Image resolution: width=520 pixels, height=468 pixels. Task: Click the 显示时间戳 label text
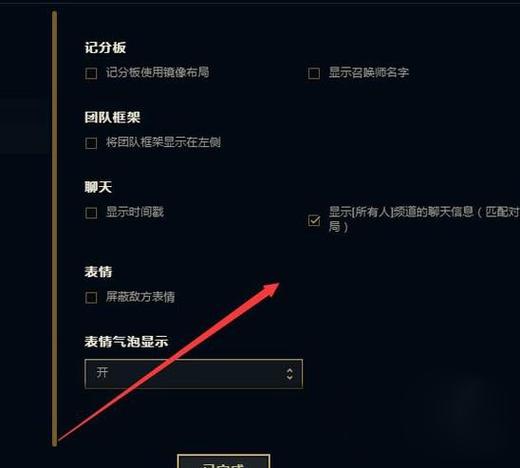coord(135,212)
